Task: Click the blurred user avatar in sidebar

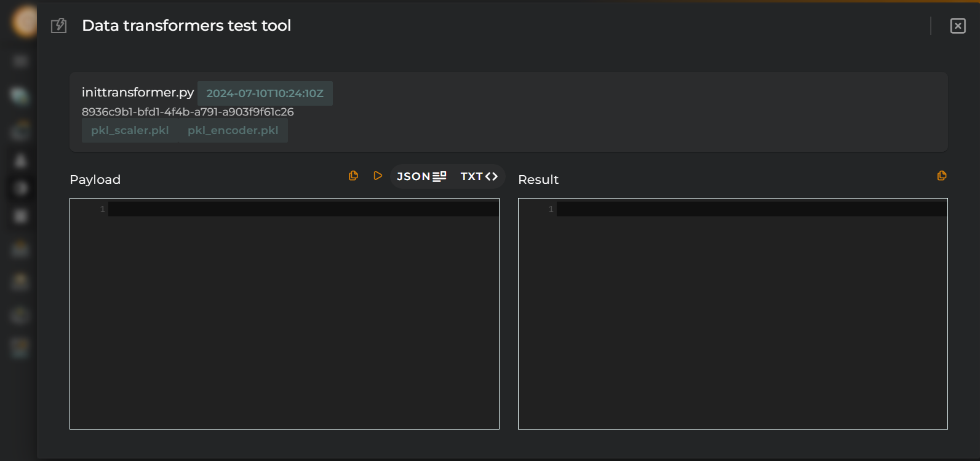Action: [x=25, y=22]
